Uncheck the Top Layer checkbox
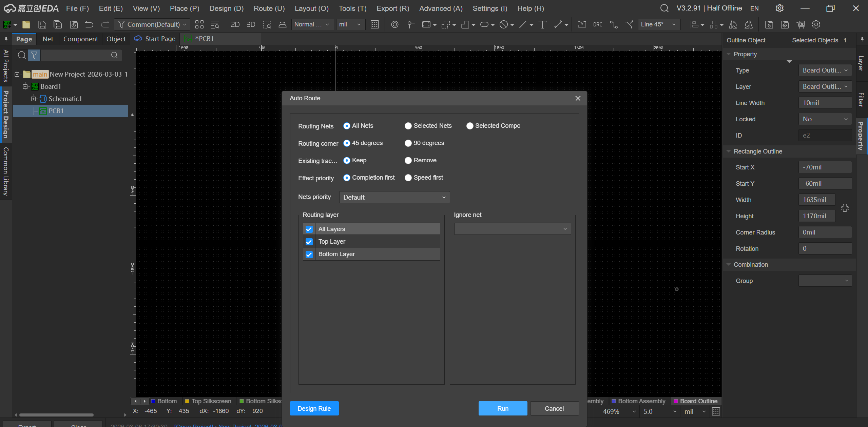The height and width of the screenshot is (427, 868). (x=309, y=242)
